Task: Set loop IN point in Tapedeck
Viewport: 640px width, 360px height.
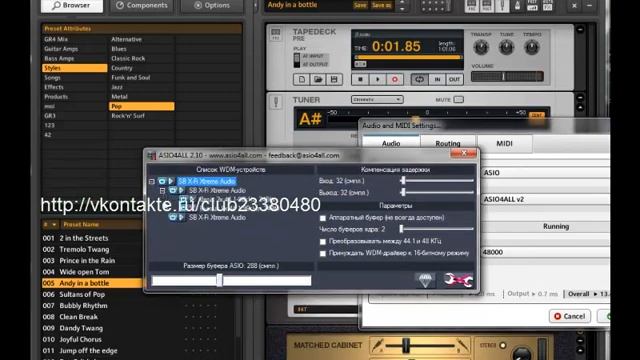Action: [437, 79]
